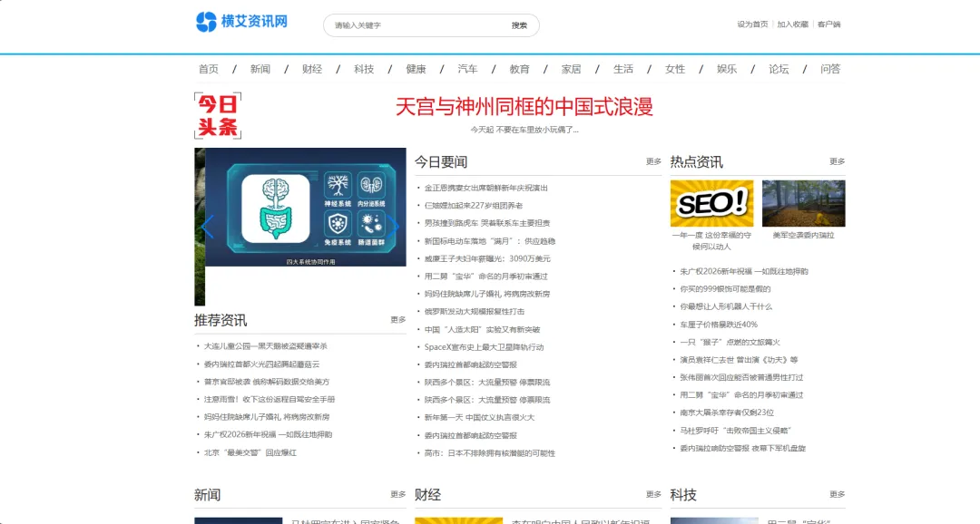Select 汽车 in the navigation bar
This screenshot has width=980, height=524.
[x=467, y=69]
